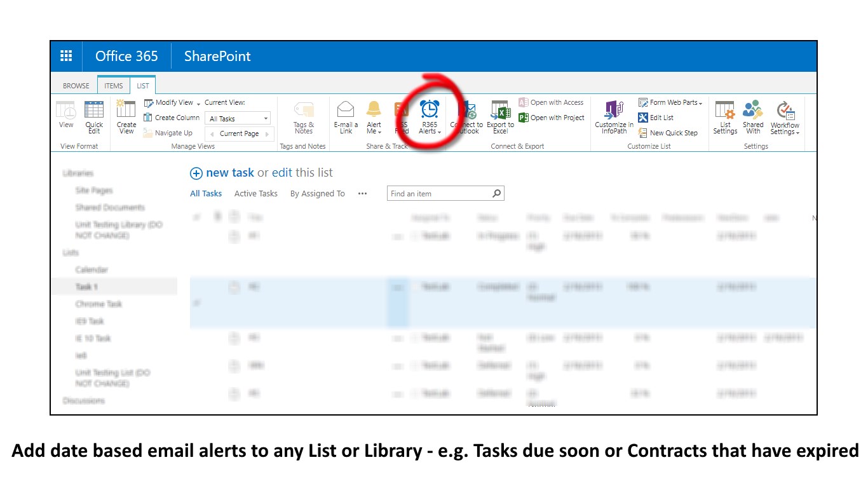868x488 pixels.
Task: Open Site Pages in the left navigation
Action: click(94, 191)
